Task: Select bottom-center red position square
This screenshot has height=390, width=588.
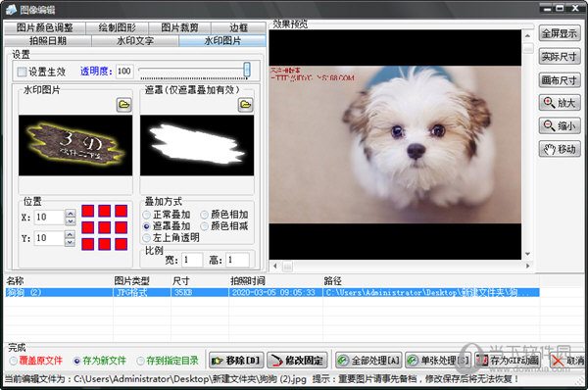Action: click(x=105, y=244)
